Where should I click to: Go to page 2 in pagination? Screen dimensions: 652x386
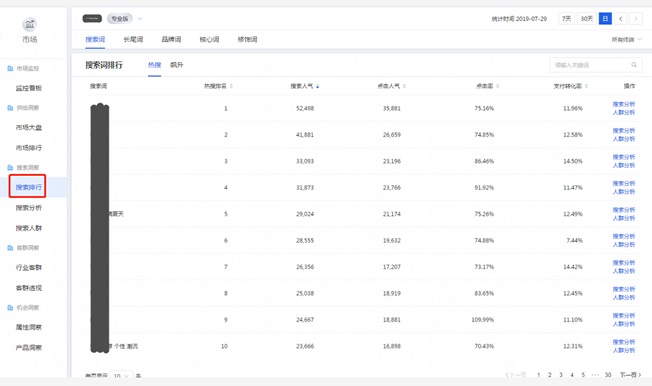click(x=550, y=375)
